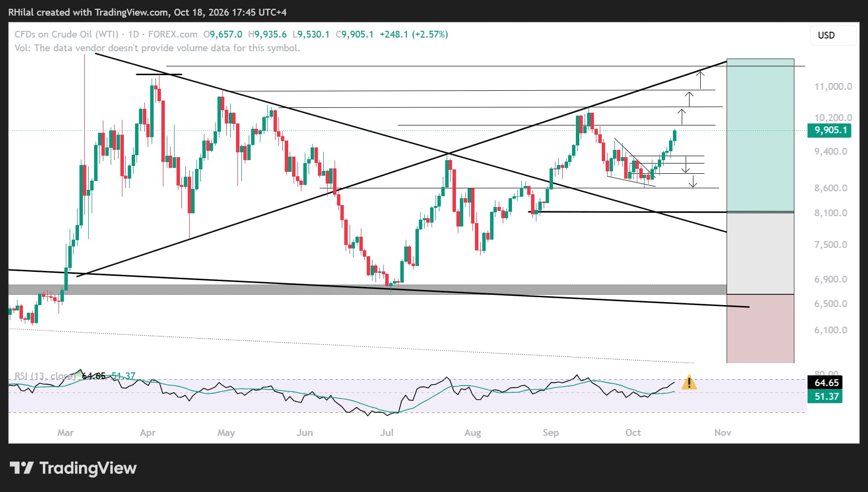Click the low price L9,530.1 value
Viewport: 868px width, 492px height.
coord(311,34)
